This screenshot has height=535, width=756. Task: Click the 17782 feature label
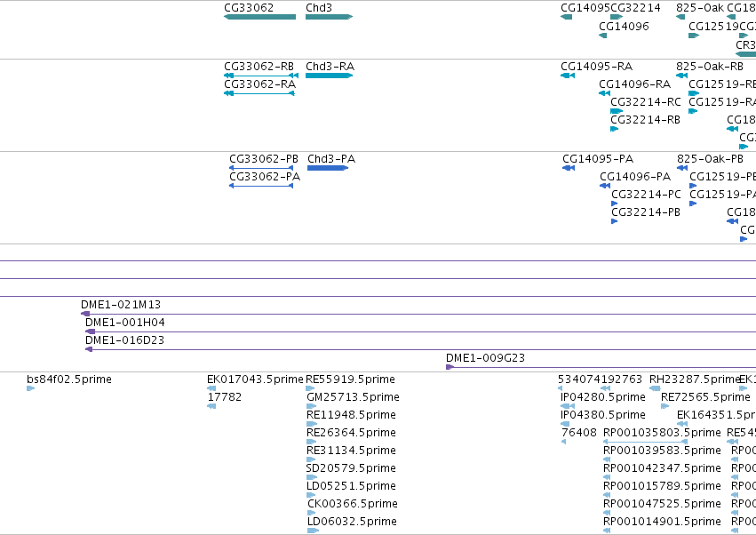click(x=224, y=397)
